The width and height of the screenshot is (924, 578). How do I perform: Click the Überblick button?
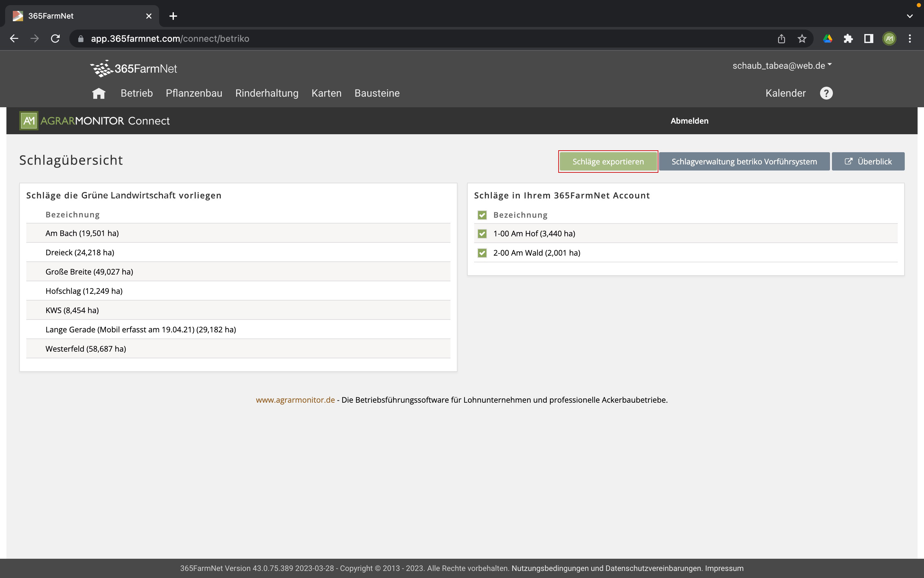(868, 161)
